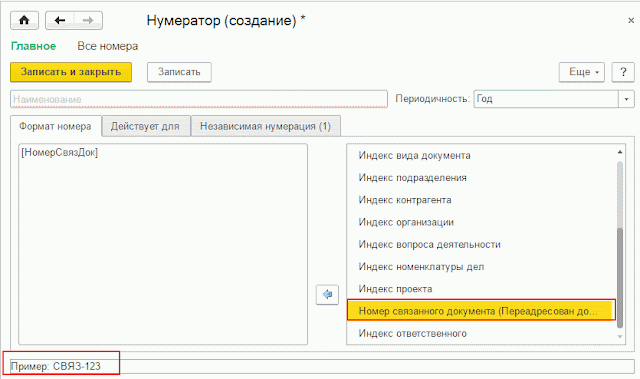Image resolution: width=640 pixels, height=379 pixels.
Task: Select Индекс ответственного
Action: (412, 333)
